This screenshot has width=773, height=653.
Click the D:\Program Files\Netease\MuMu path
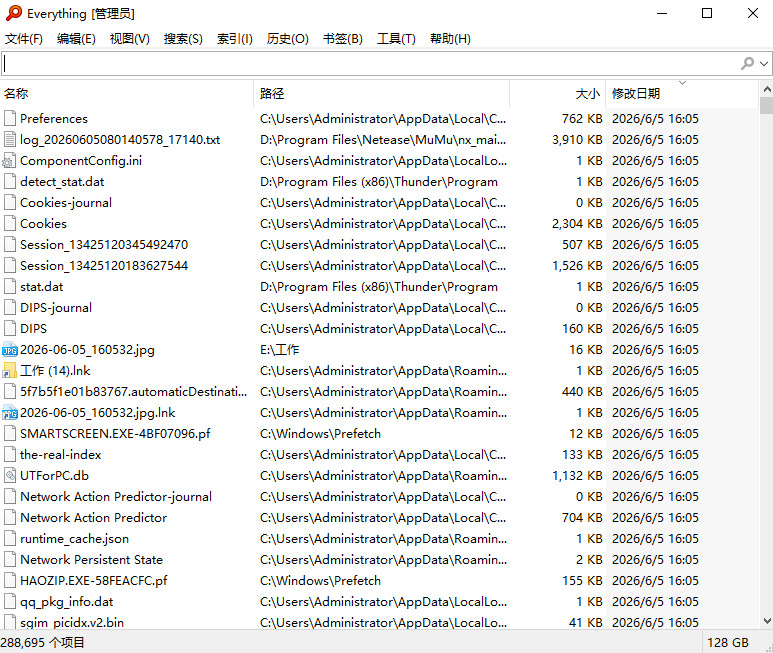(x=383, y=139)
